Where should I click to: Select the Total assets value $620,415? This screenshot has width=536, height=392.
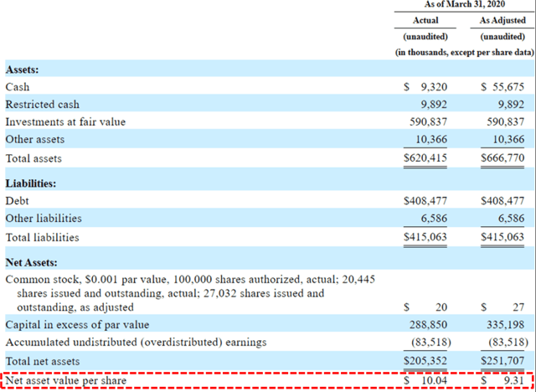pos(425,158)
